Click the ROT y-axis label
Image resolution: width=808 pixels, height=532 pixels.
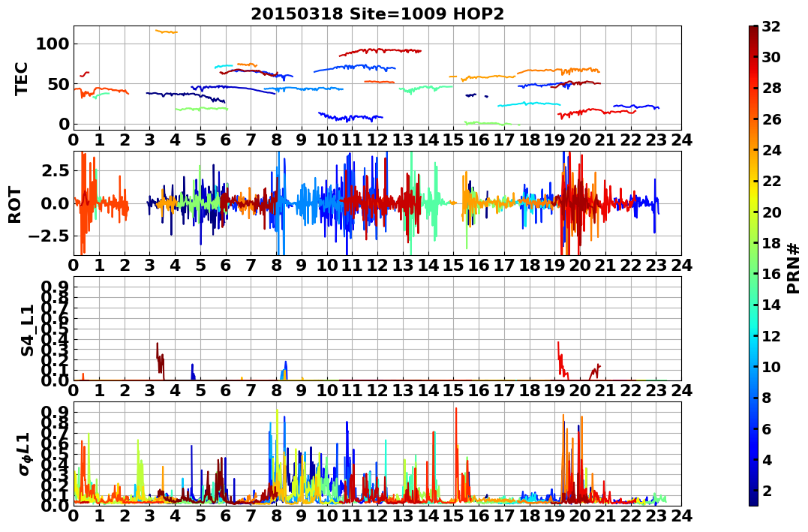[x=15, y=205]
